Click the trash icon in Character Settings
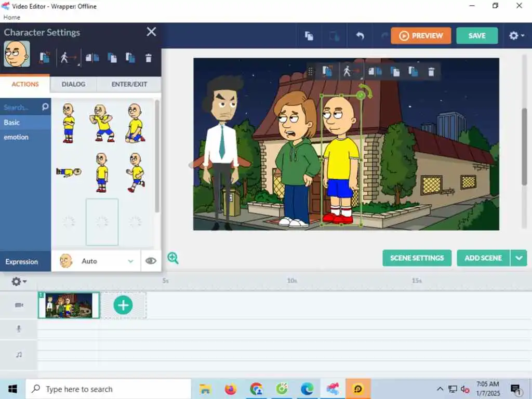 (x=148, y=58)
